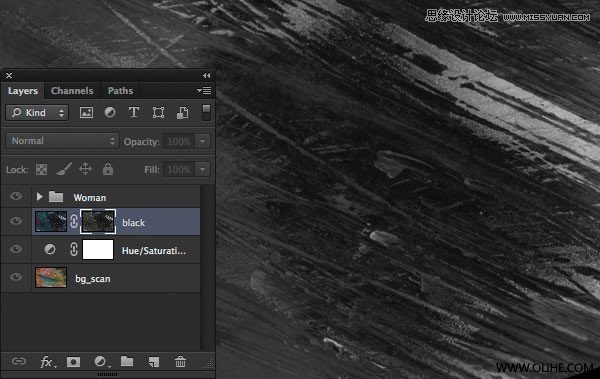
Task: Filter layers by smart objects icon
Action: click(183, 113)
